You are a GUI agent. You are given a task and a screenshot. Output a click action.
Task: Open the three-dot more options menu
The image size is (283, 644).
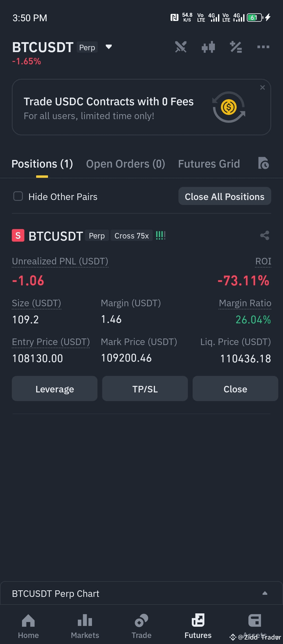(263, 47)
